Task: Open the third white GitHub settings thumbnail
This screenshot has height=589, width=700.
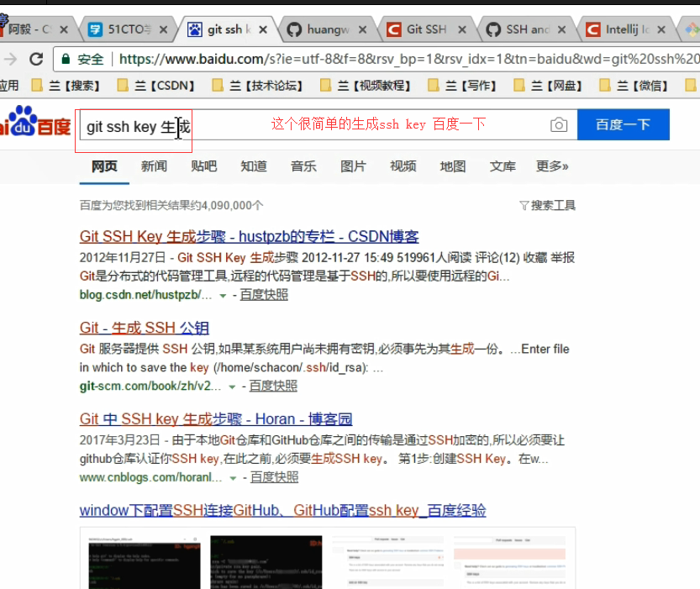Action: (x=388, y=562)
